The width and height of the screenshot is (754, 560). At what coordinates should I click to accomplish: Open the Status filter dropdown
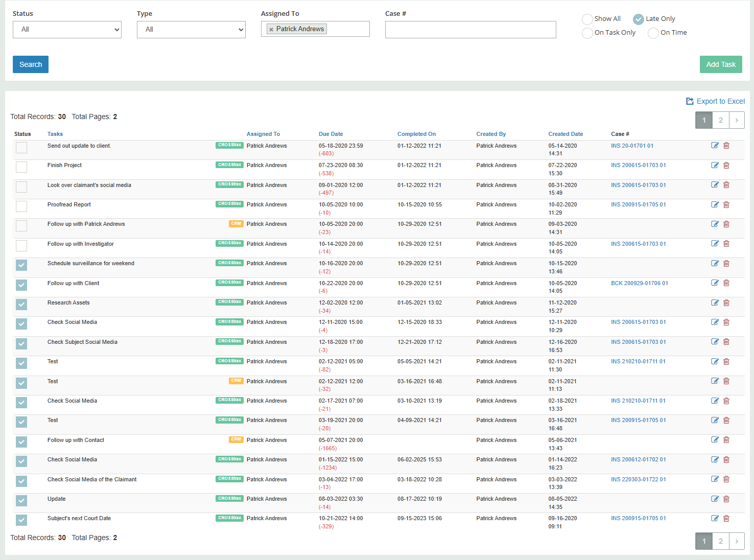tap(67, 30)
